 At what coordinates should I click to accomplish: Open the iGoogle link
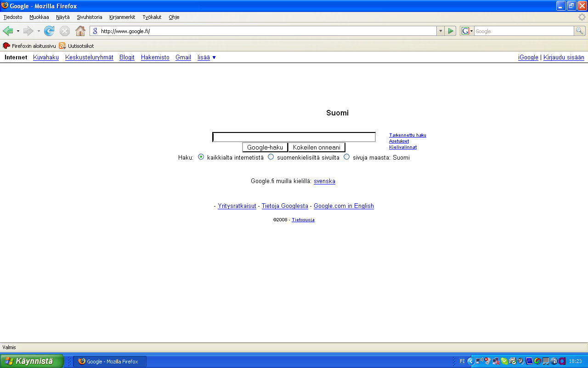pyautogui.click(x=528, y=57)
